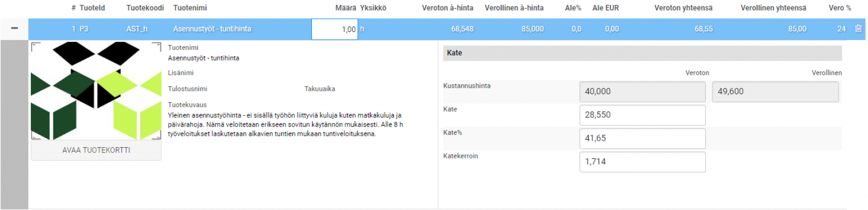
Task: Collapse the row with the minus icon
Action: click(14, 29)
